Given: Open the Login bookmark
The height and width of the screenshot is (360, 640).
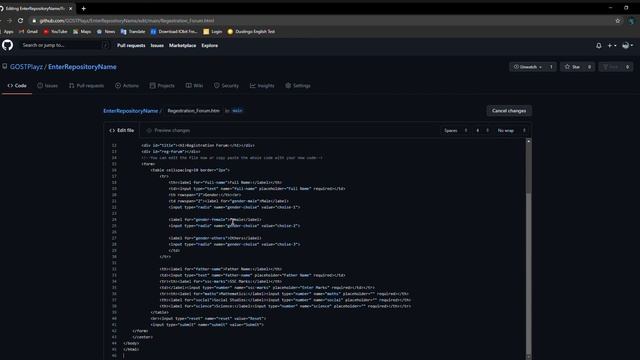Looking at the screenshot, I should 213,31.
